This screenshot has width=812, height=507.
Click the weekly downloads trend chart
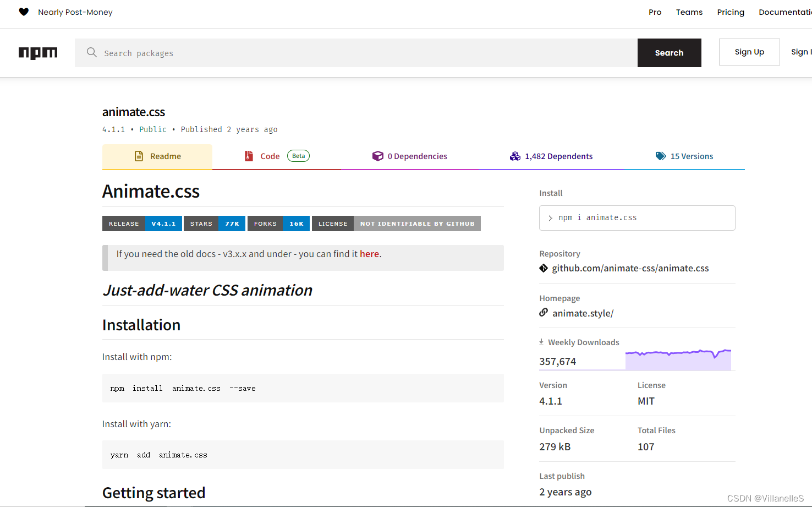tap(678, 358)
